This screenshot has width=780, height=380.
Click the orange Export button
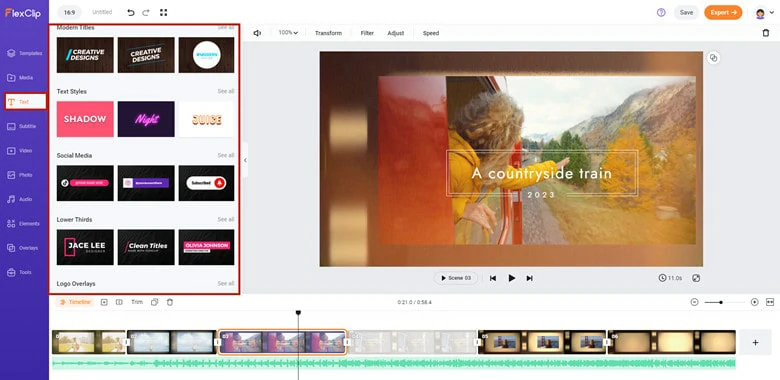723,12
